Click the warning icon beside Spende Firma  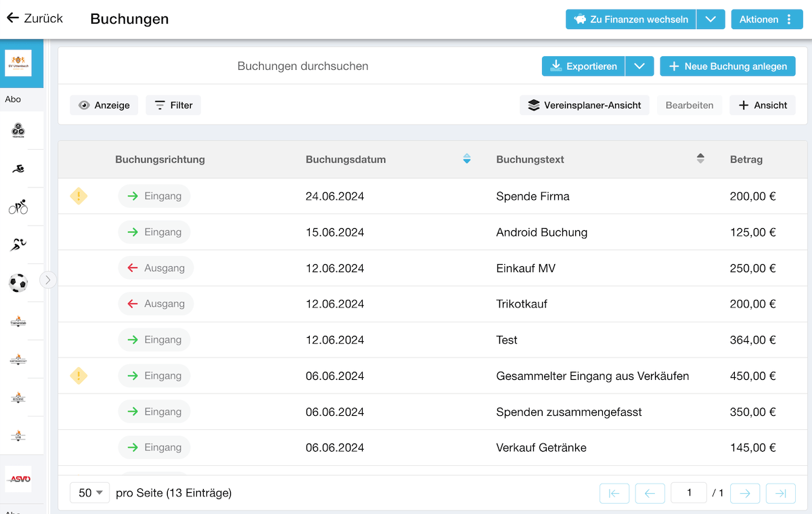pos(79,196)
